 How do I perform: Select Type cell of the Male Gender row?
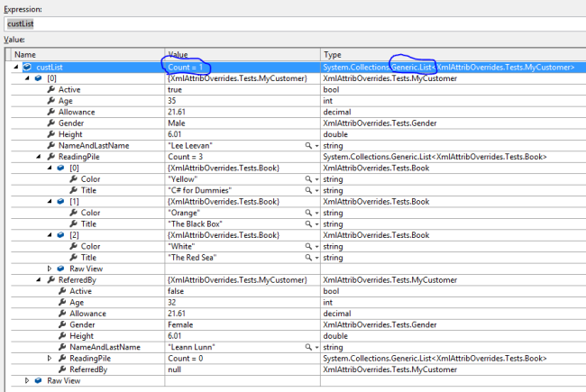pyautogui.click(x=453, y=123)
